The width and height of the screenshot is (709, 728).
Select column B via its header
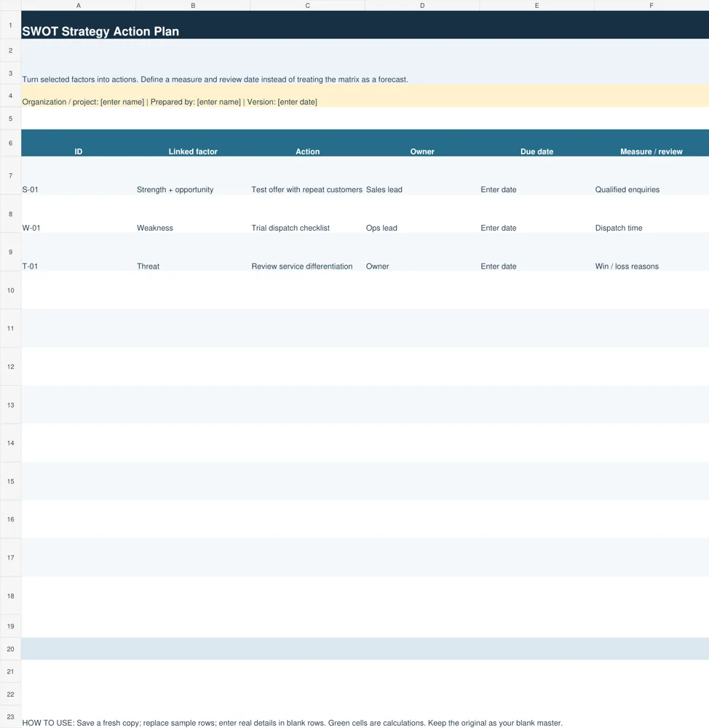click(193, 6)
